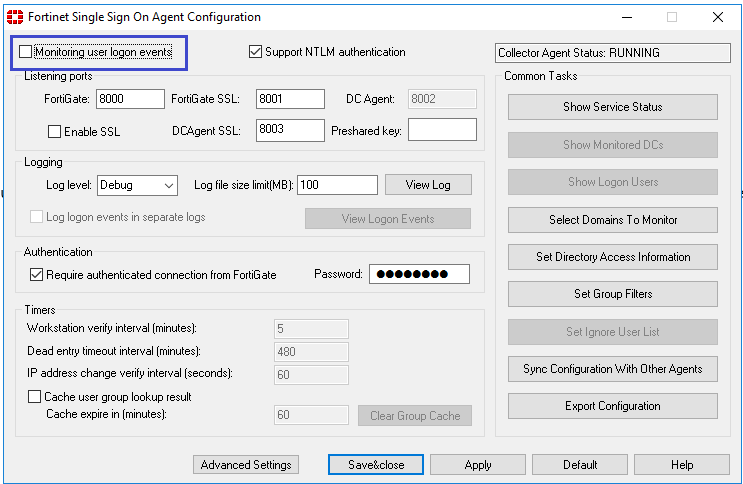Click Dead entry timeout interval field

coord(311,352)
